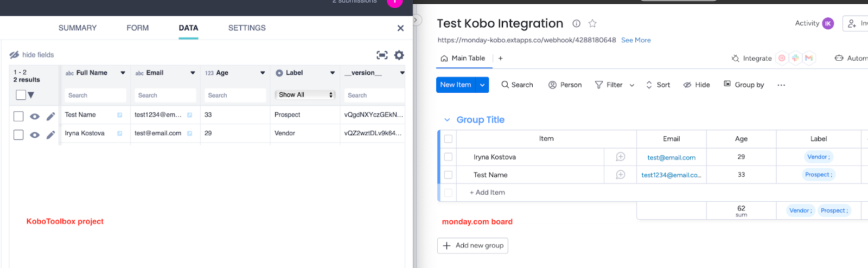Open the more options ellipsis in toolbar
This screenshot has width=868, height=268.
(781, 85)
